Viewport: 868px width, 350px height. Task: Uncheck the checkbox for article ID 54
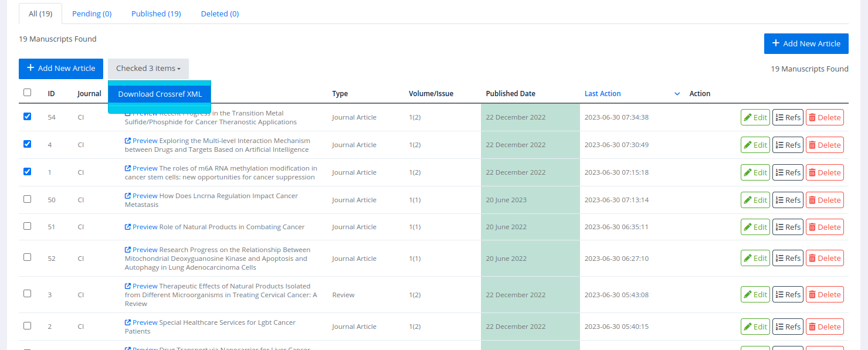[28, 117]
